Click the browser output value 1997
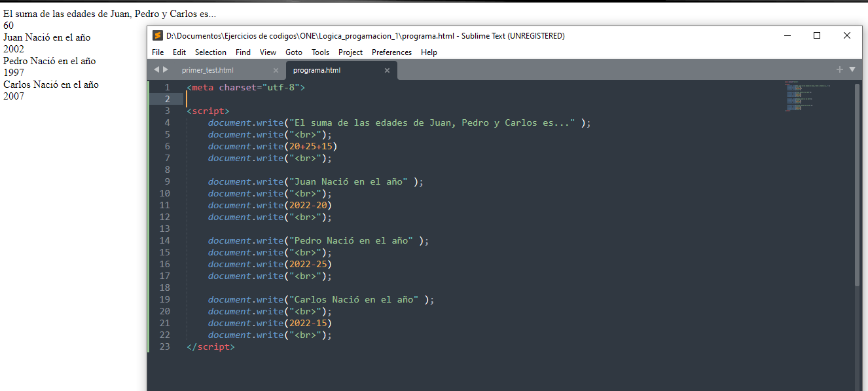Screen dimensions: 868x391 pos(14,73)
